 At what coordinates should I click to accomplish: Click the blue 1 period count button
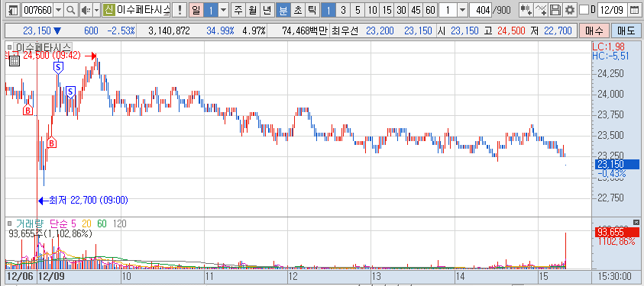(211, 10)
